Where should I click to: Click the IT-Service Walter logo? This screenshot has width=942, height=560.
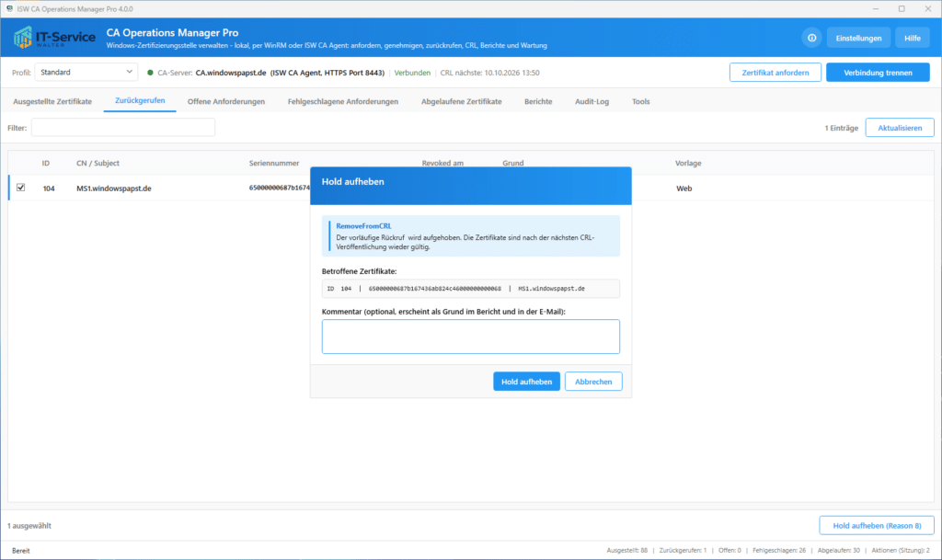(x=54, y=37)
